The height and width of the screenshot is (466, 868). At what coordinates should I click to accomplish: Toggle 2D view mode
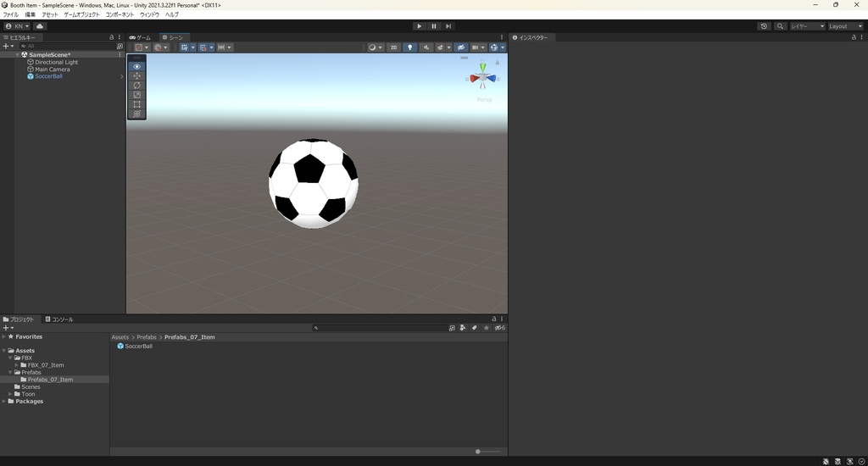point(393,47)
